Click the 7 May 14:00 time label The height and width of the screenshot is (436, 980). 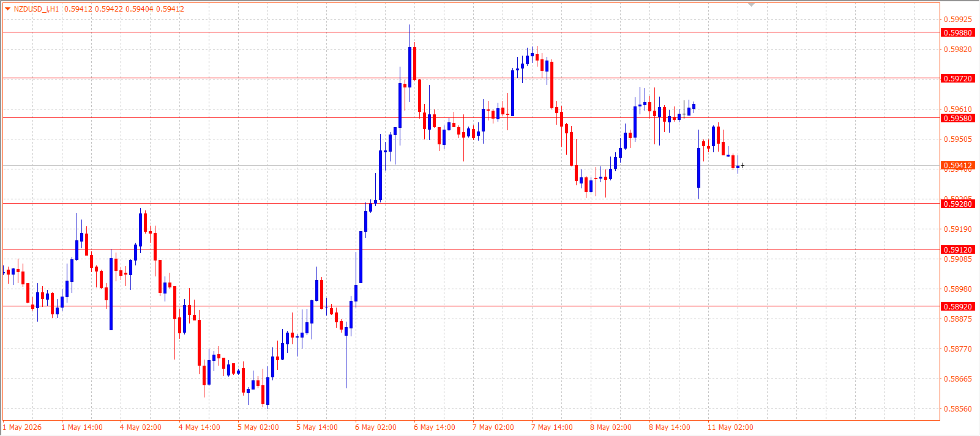[x=552, y=427]
